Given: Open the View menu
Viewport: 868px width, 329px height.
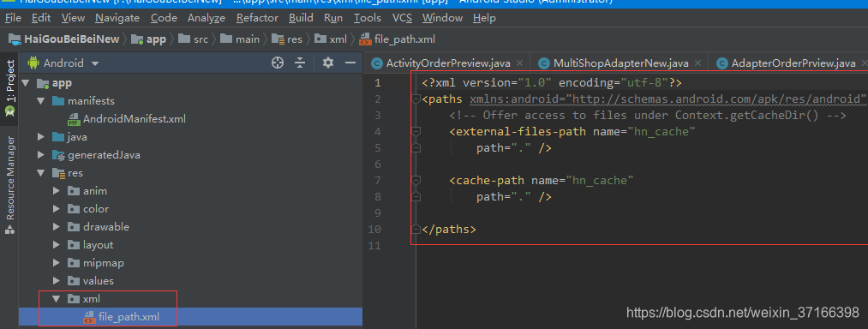Looking at the screenshot, I should (73, 18).
